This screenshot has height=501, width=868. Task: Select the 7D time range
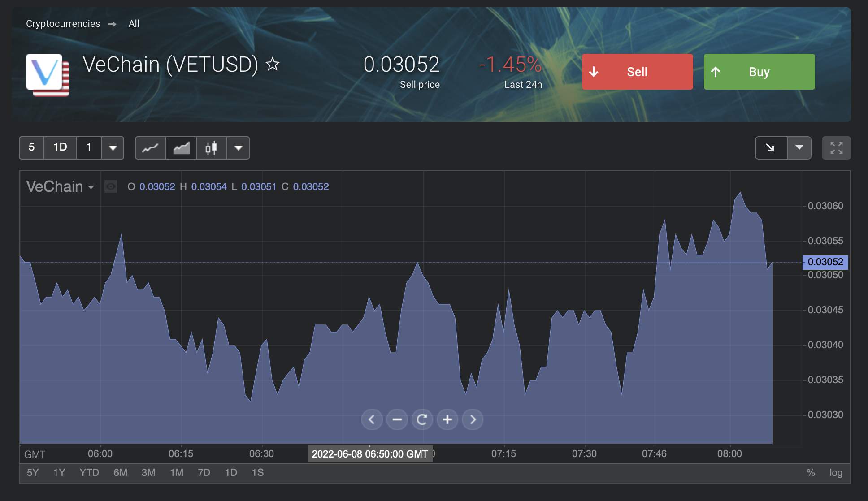coord(204,473)
